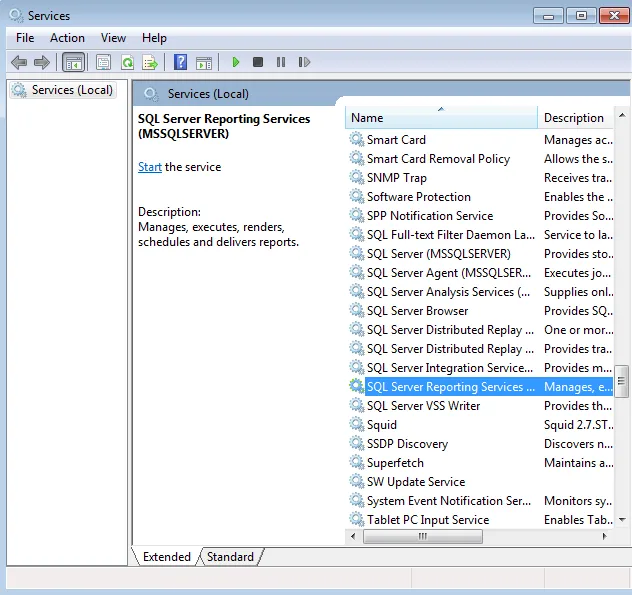632x595 pixels.
Task: Click gear icon beside SNMP Trap
Action: (x=357, y=177)
